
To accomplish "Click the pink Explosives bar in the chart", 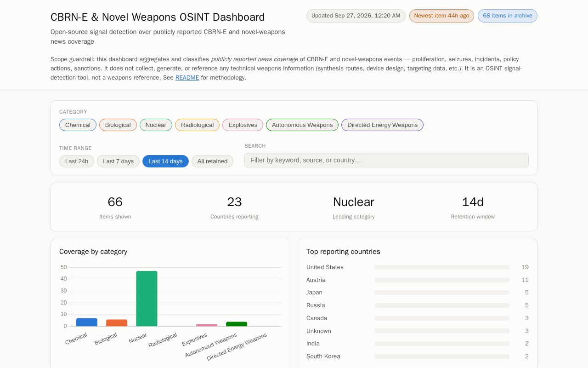I will pyautogui.click(x=207, y=325).
